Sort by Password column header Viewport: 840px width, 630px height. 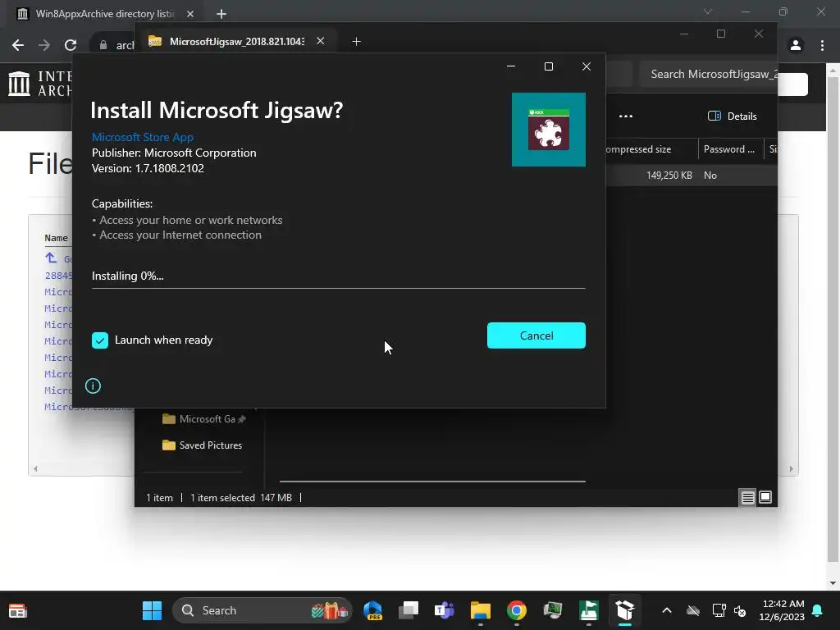pyautogui.click(x=729, y=149)
